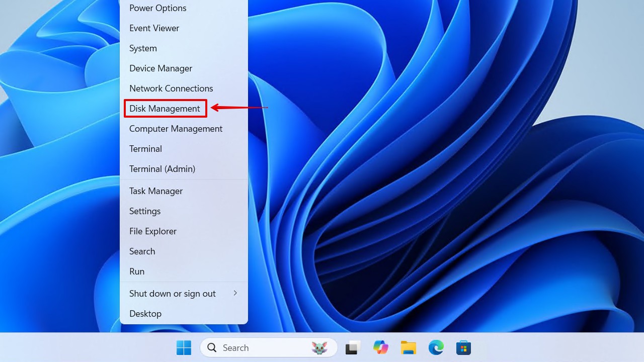Open Settings from the power user menu
The width and height of the screenshot is (644, 362).
click(145, 211)
